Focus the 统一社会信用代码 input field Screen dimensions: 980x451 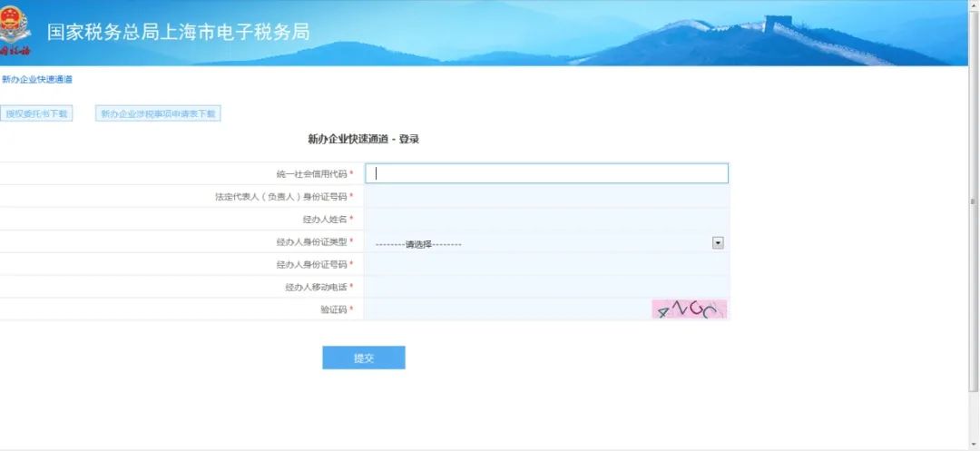tap(547, 173)
